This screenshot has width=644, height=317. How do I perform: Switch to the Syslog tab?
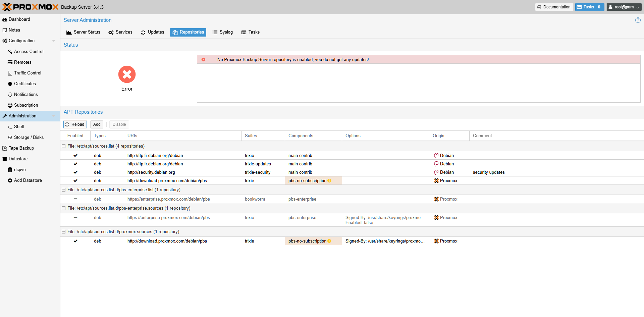pyautogui.click(x=222, y=32)
